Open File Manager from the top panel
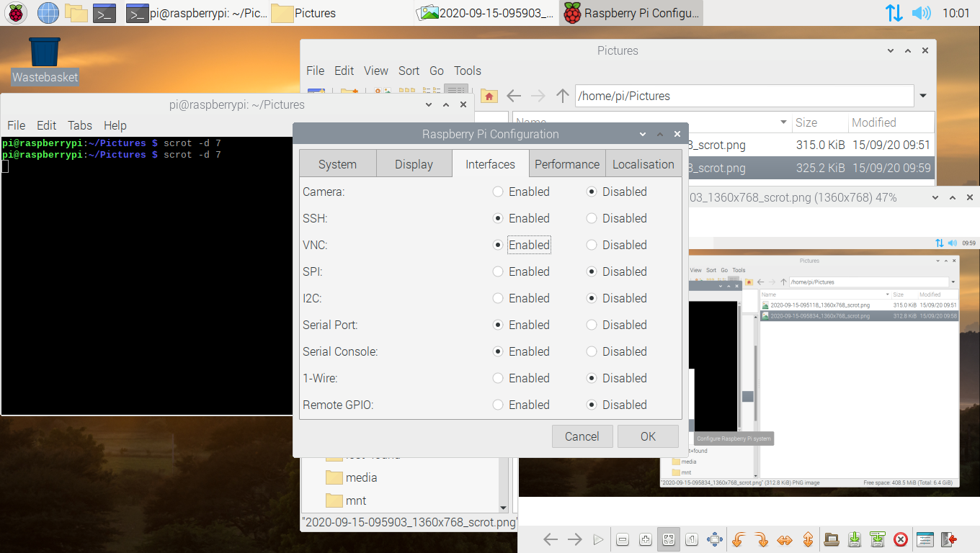Image resolution: width=980 pixels, height=553 pixels. click(x=76, y=13)
